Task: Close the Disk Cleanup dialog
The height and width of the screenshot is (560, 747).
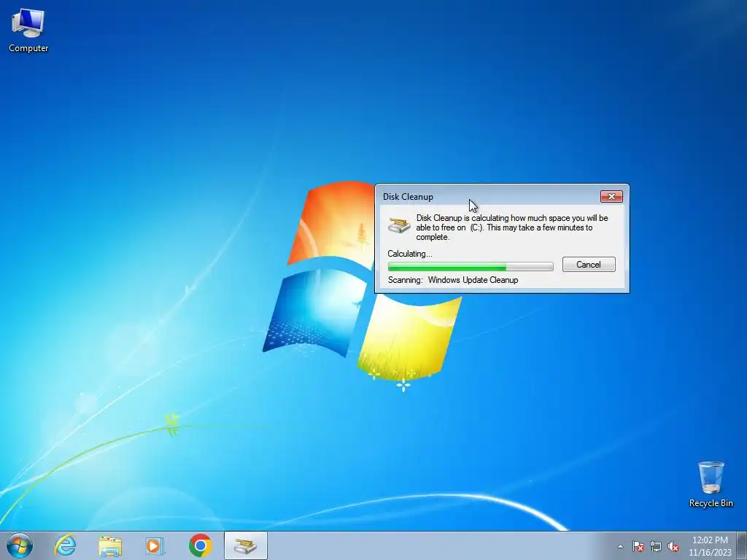Action: pyautogui.click(x=611, y=196)
